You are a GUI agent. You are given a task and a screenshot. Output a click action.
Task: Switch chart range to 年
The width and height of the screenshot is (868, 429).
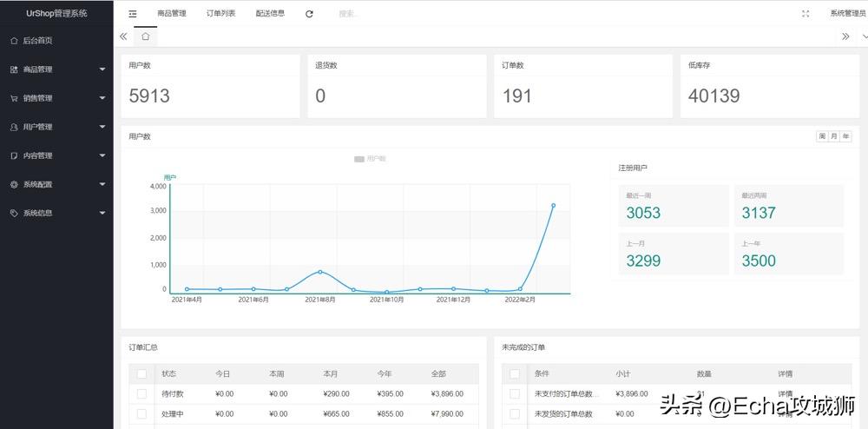tap(845, 136)
